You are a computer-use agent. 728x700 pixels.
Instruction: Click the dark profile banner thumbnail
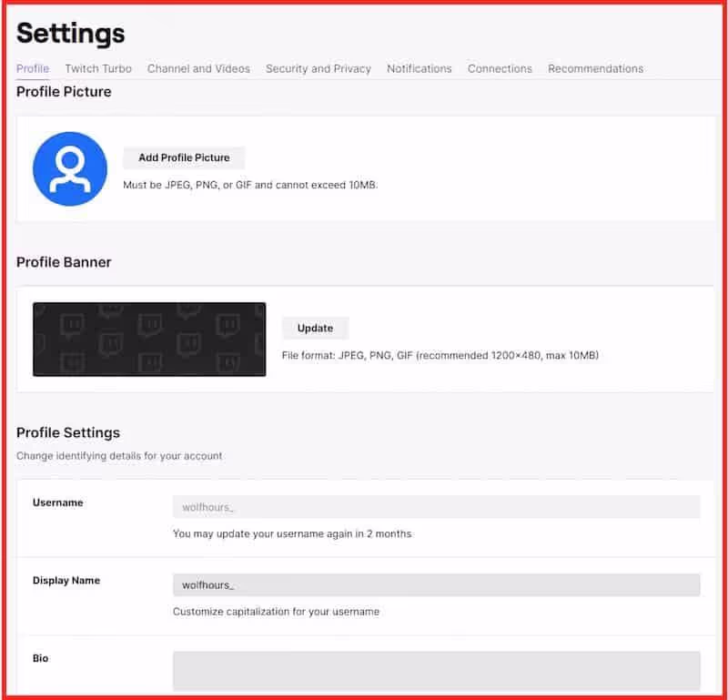(149, 340)
